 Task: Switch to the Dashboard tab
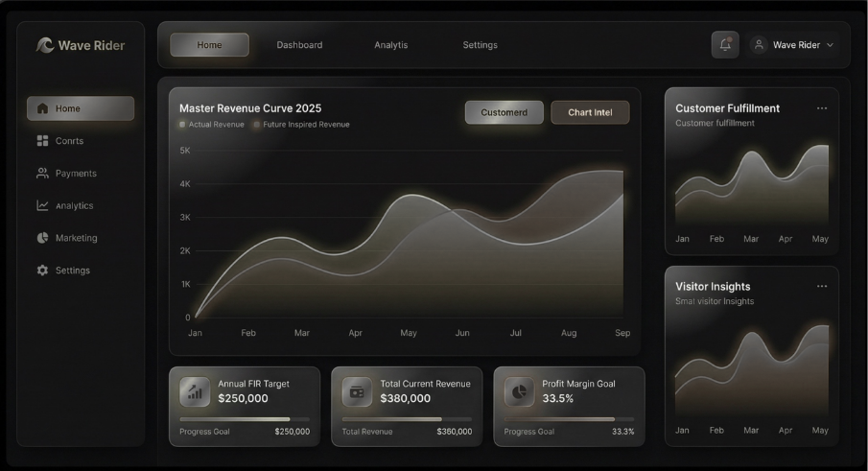point(299,45)
